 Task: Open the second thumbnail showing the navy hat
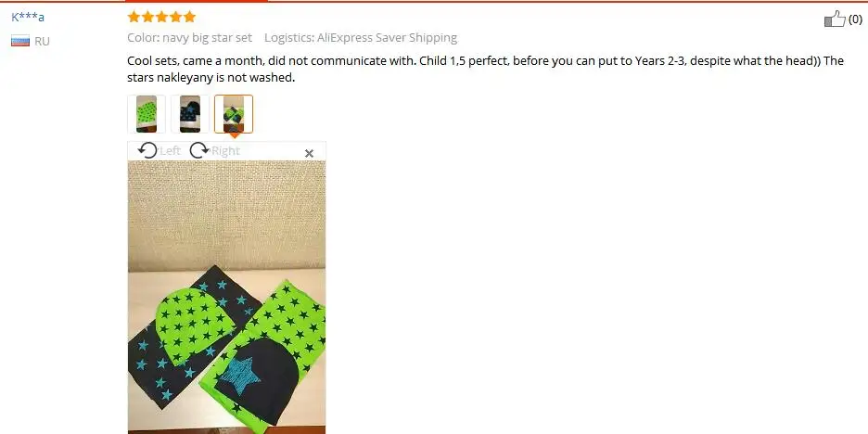pyautogui.click(x=190, y=114)
